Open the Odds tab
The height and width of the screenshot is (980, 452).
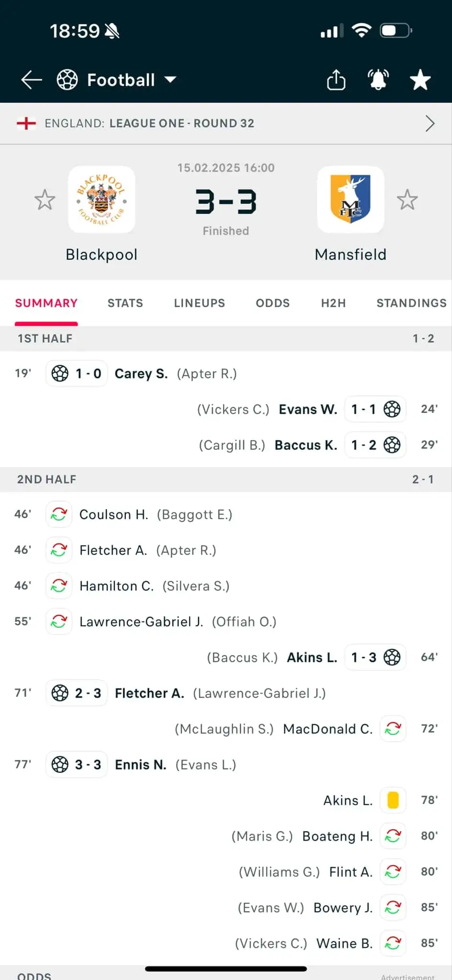point(273,303)
